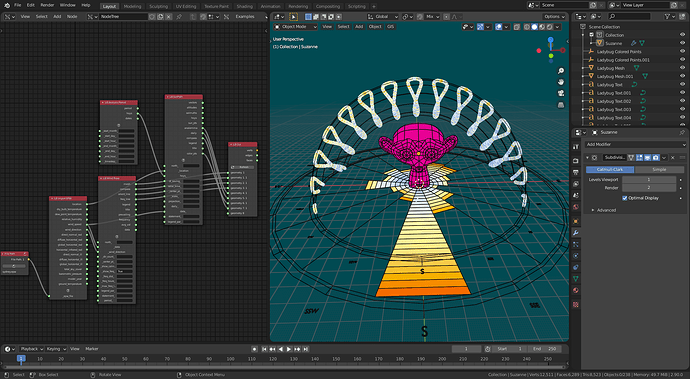Hide Suzanne object with eye icon
This screenshot has width=690, height=379.
(683, 43)
